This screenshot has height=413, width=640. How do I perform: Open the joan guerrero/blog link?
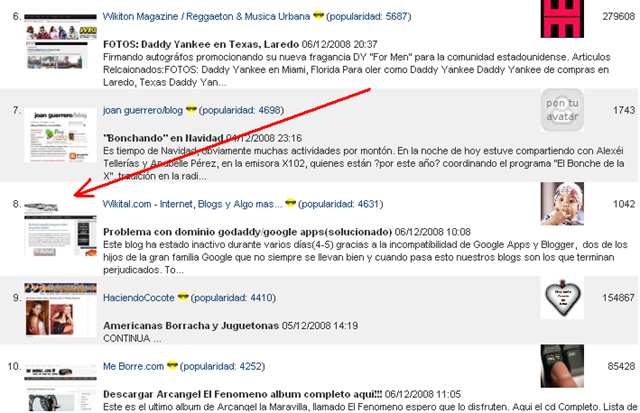coord(143,110)
